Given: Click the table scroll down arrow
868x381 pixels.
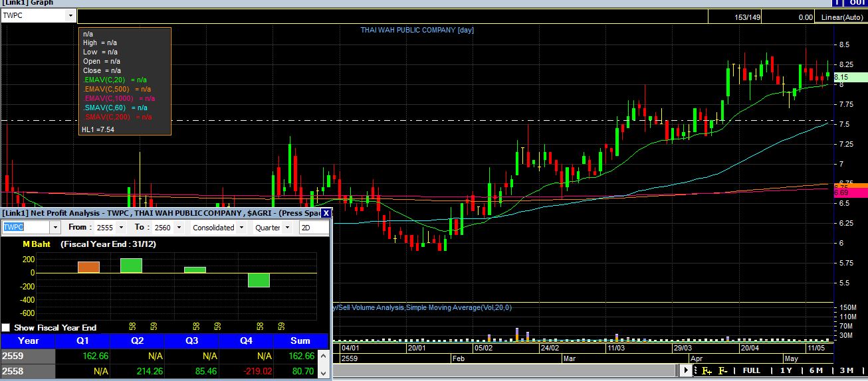Looking at the screenshot, I should pyautogui.click(x=324, y=372).
